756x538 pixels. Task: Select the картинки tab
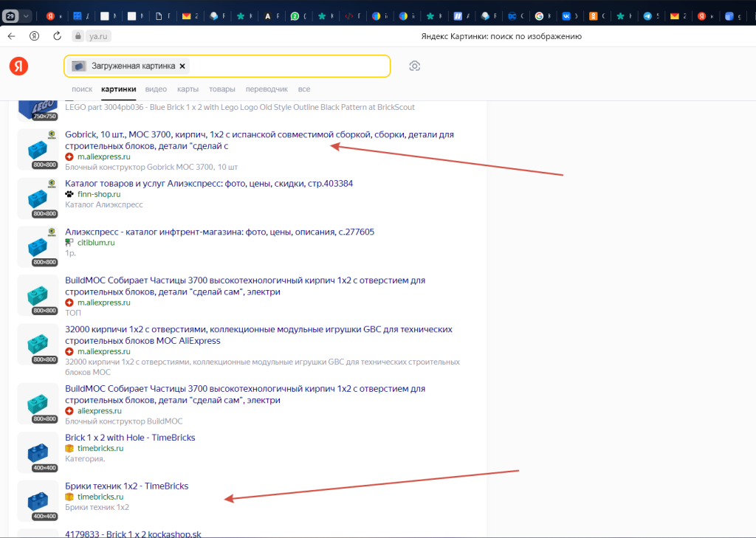click(x=119, y=89)
